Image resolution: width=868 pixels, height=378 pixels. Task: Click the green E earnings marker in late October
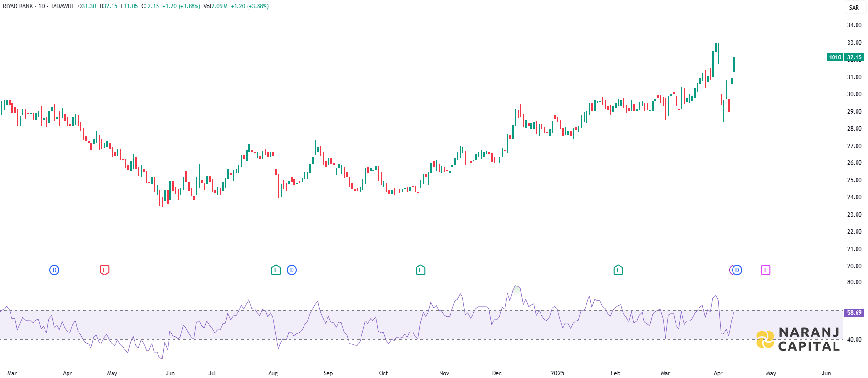pyautogui.click(x=420, y=270)
